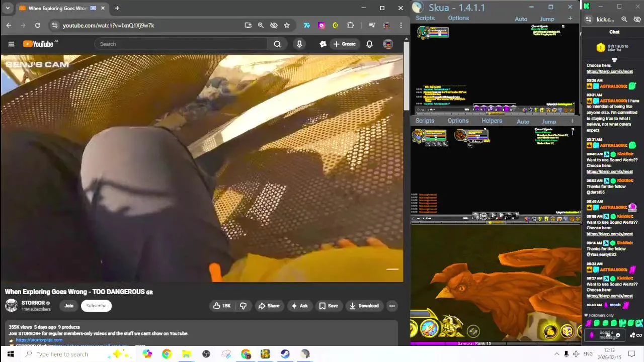Click Share under the video
The width and height of the screenshot is (644, 362).
pyautogui.click(x=269, y=306)
